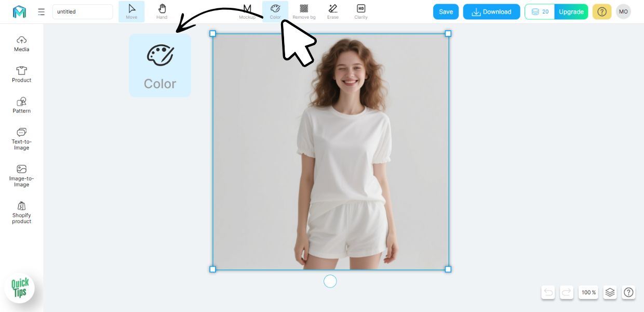644x312 pixels.
Task: Open the Color tool in toolbar
Action: tap(275, 11)
